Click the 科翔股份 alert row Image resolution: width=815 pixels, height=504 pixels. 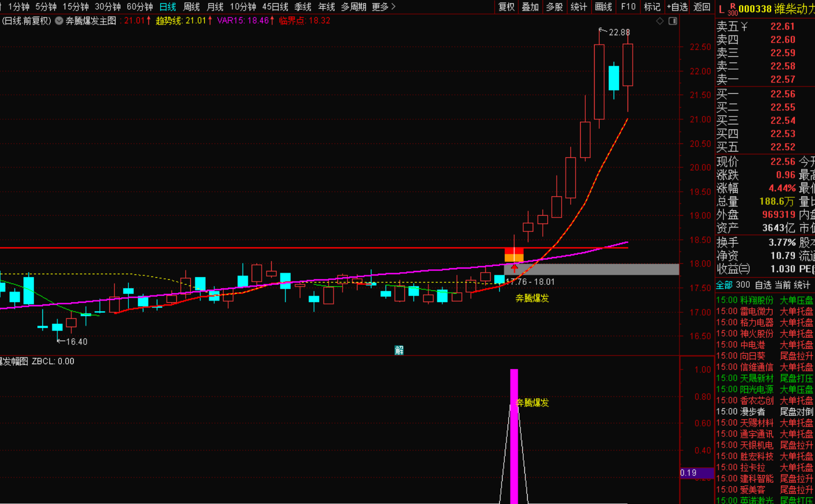pyautogui.click(x=756, y=300)
